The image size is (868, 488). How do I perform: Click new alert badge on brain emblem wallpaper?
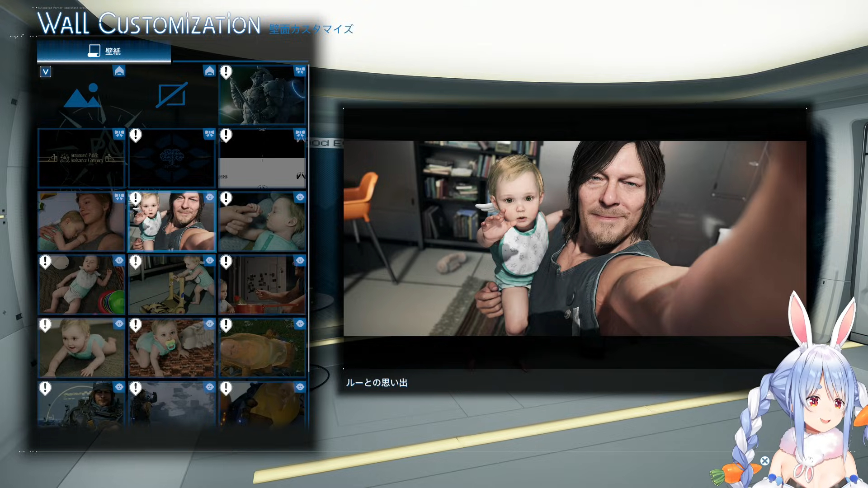136,135
